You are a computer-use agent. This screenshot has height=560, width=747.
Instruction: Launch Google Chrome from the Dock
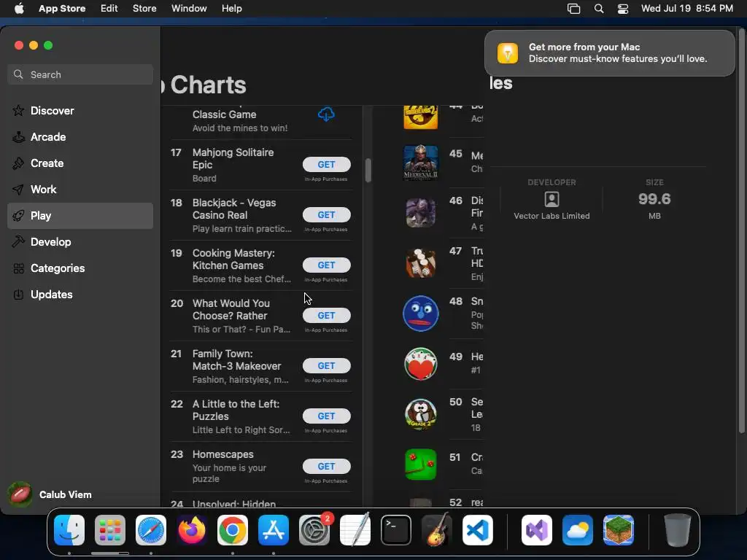233,530
